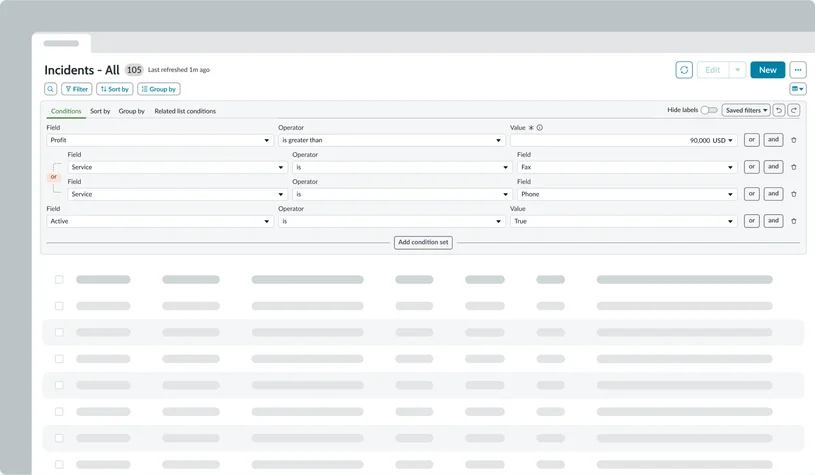Image resolution: width=815 pixels, height=475 pixels.
Task: Open the USD currency selector
Action: pos(722,140)
